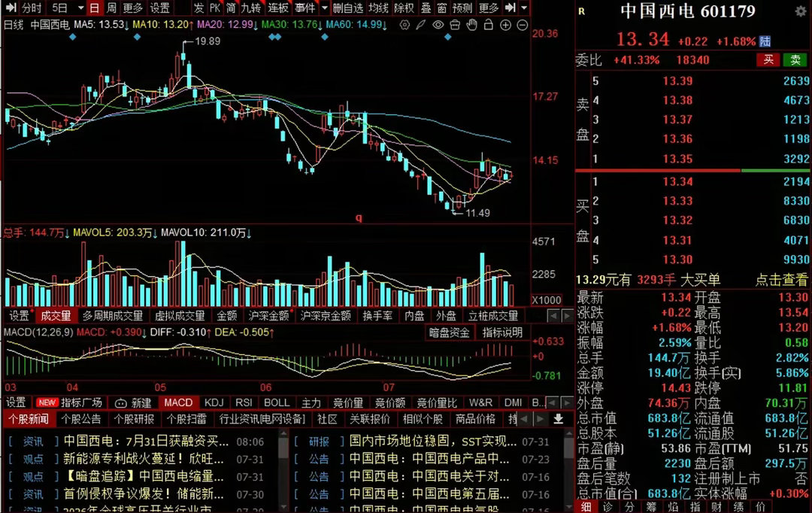The image size is (812, 513).
Task: Expand the 5日 period dropdown arrow
Action: (x=80, y=8)
